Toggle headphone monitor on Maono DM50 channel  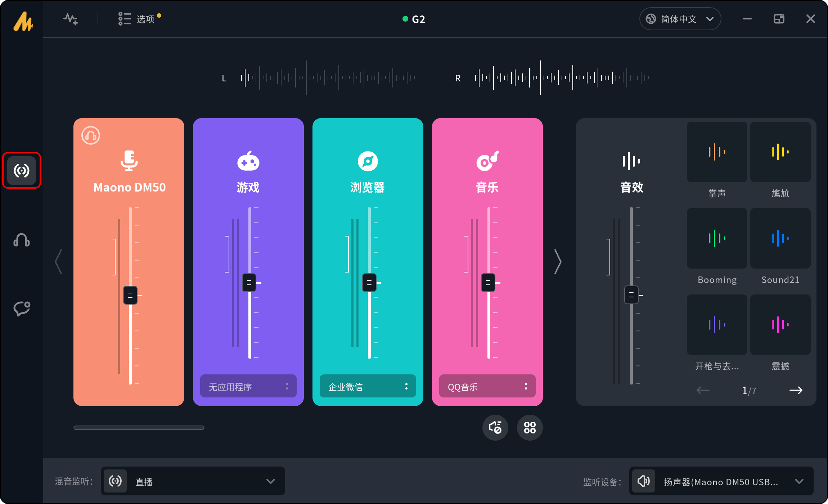[91, 136]
